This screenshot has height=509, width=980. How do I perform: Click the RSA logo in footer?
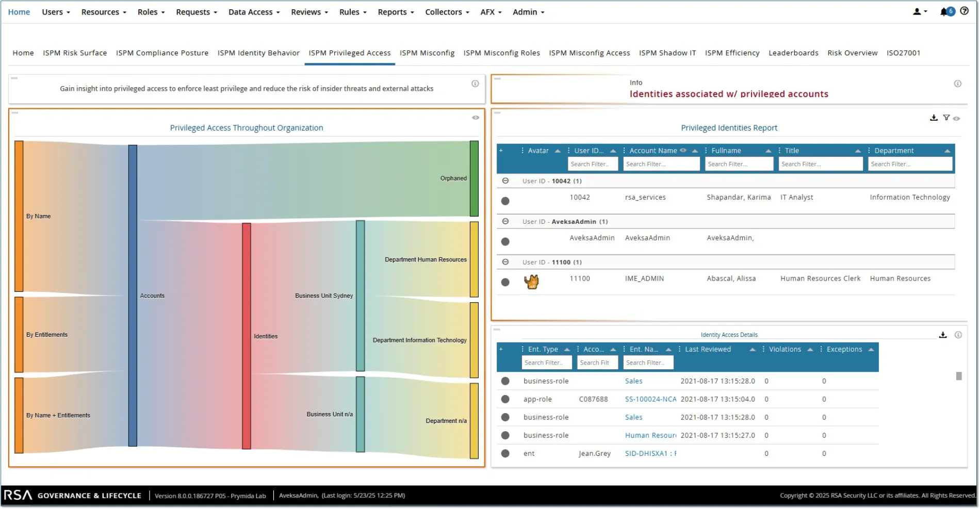pos(18,495)
